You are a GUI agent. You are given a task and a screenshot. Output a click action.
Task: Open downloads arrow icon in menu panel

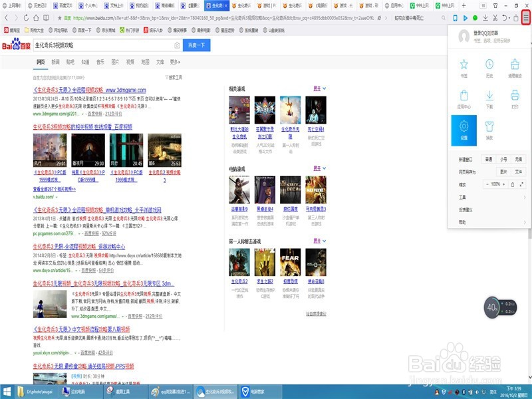point(489,95)
